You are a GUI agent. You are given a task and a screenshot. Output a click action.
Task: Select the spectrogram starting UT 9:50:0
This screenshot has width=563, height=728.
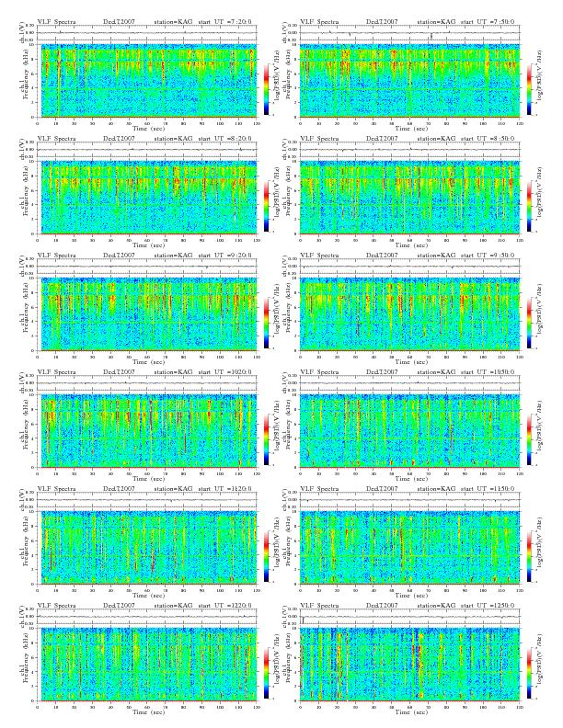click(x=410, y=314)
